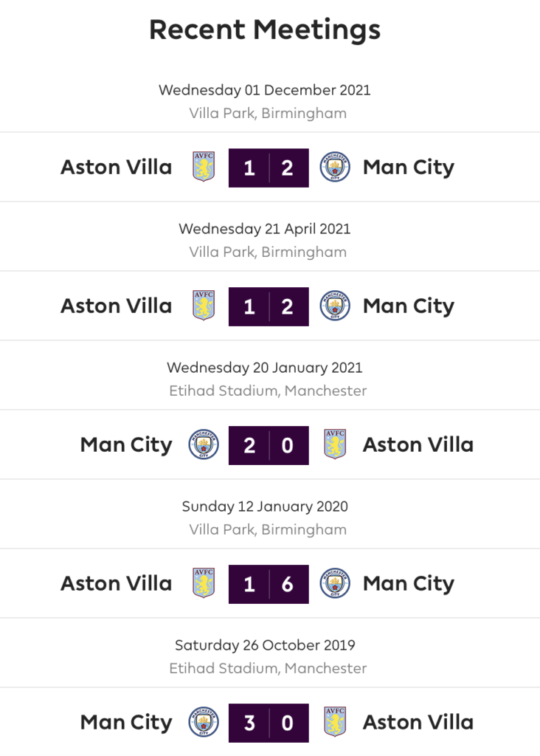Click Man City crest in the 1-6 match

tap(335, 583)
